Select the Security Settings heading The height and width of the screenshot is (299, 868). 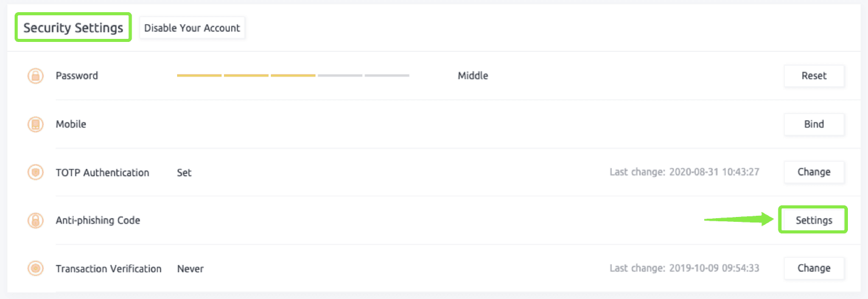(x=73, y=28)
